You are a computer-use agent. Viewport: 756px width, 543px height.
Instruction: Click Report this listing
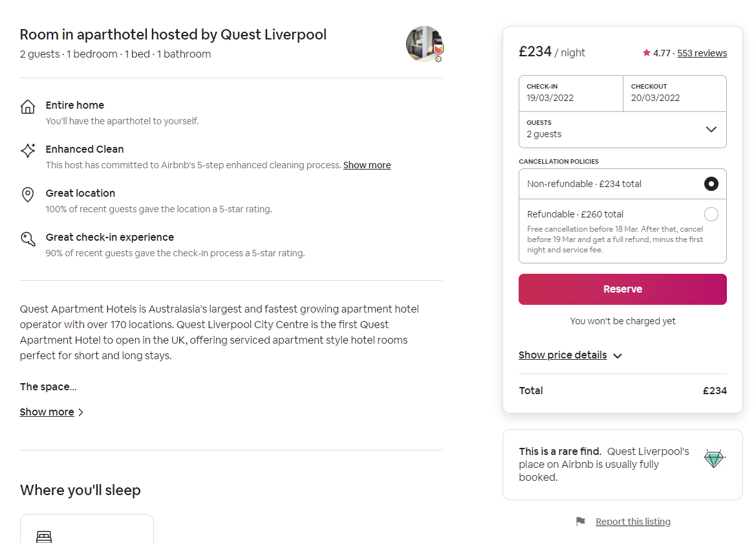(632, 521)
